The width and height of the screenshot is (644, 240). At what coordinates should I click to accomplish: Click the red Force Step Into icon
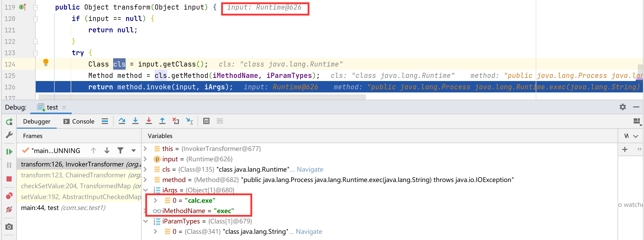pos(149,121)
